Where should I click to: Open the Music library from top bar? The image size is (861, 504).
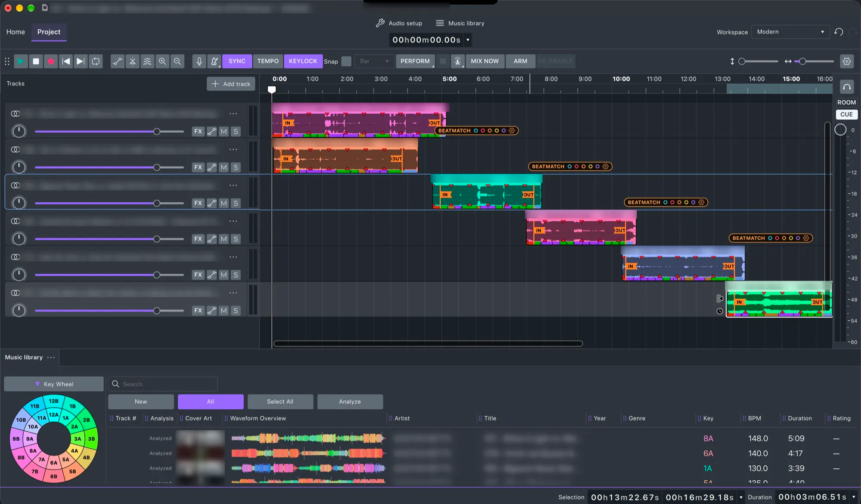(x=460, y=23)
